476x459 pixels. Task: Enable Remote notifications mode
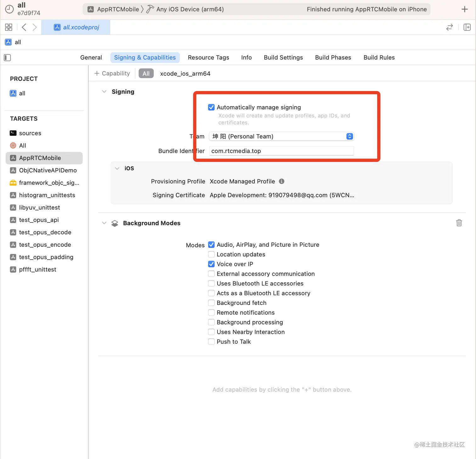[211, 313]
